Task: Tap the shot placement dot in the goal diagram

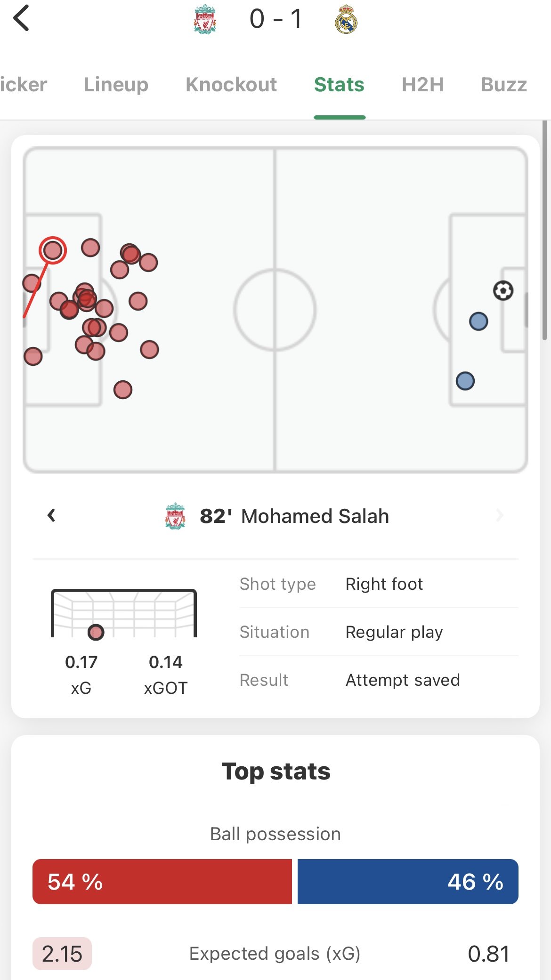Action: click(x=96, y=632)
